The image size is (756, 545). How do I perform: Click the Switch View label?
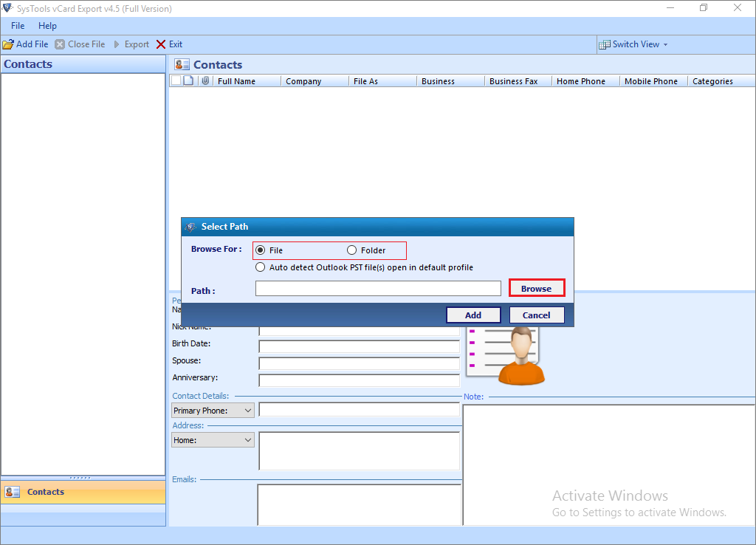click(x=636, y=44)
